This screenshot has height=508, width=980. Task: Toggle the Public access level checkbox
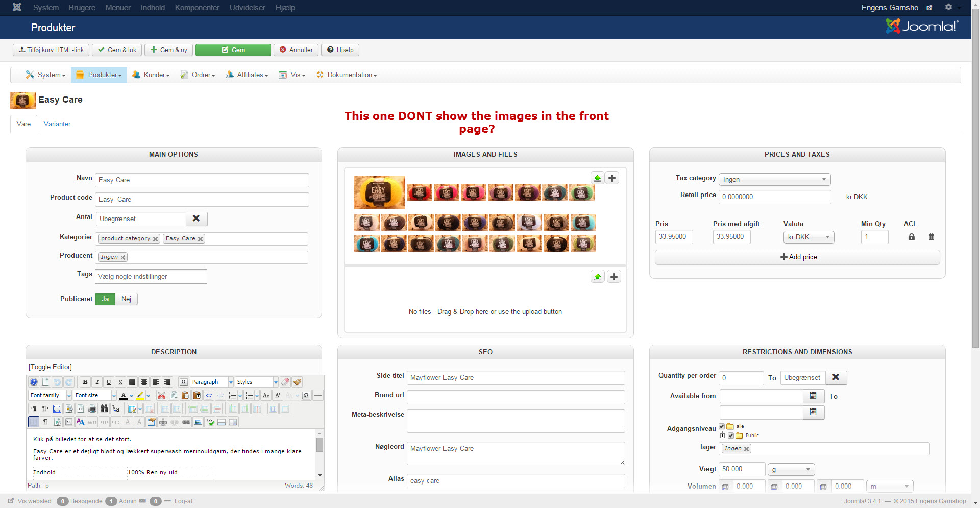[731, 436]
